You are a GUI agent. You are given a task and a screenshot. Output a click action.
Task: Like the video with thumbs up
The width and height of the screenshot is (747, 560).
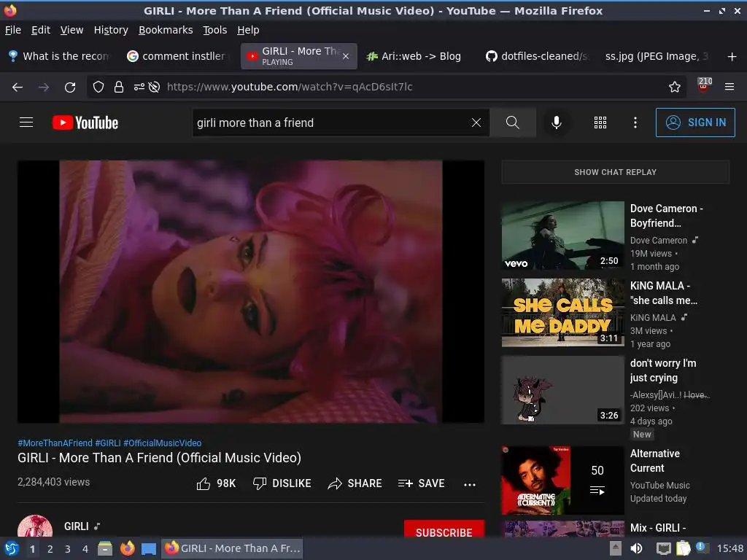(x=216, y=483)
